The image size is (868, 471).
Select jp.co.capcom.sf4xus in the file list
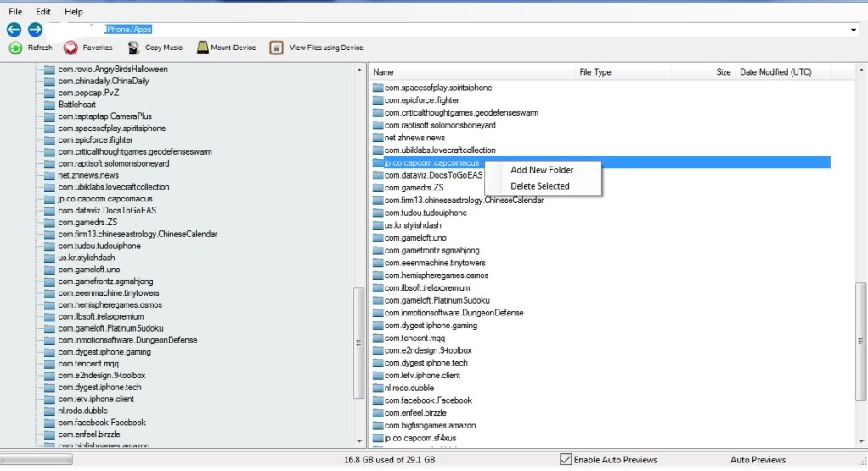[420, 438]
